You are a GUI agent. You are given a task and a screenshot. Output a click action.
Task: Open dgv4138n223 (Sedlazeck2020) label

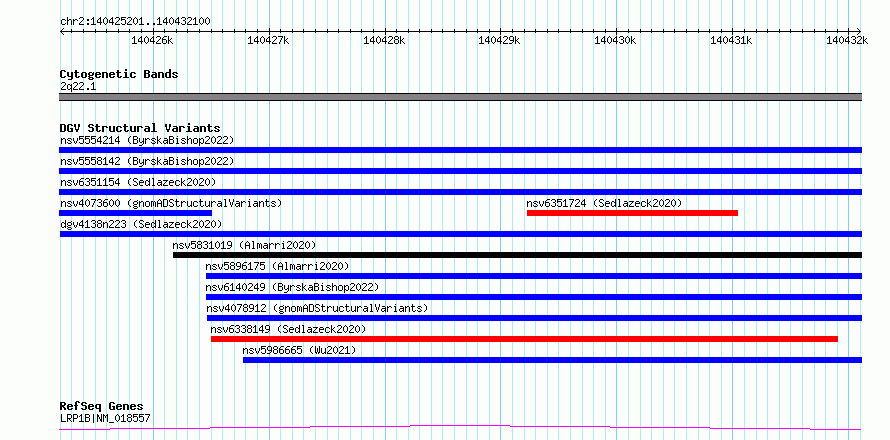tap(141, 224)
